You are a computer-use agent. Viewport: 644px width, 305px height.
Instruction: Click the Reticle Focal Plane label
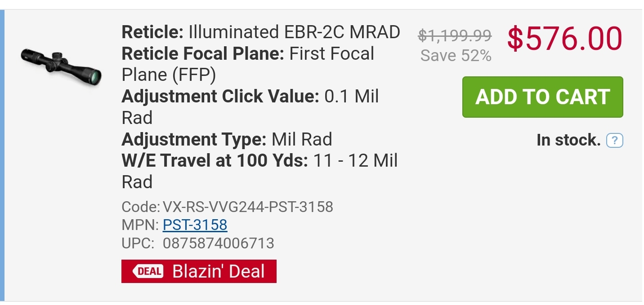(203, 54)
